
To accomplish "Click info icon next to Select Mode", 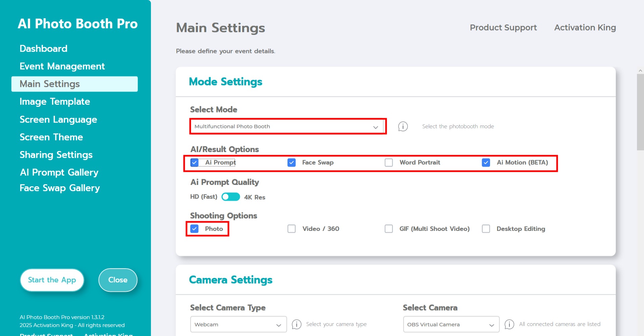I will pyautogui.click(x=403, y=127).
